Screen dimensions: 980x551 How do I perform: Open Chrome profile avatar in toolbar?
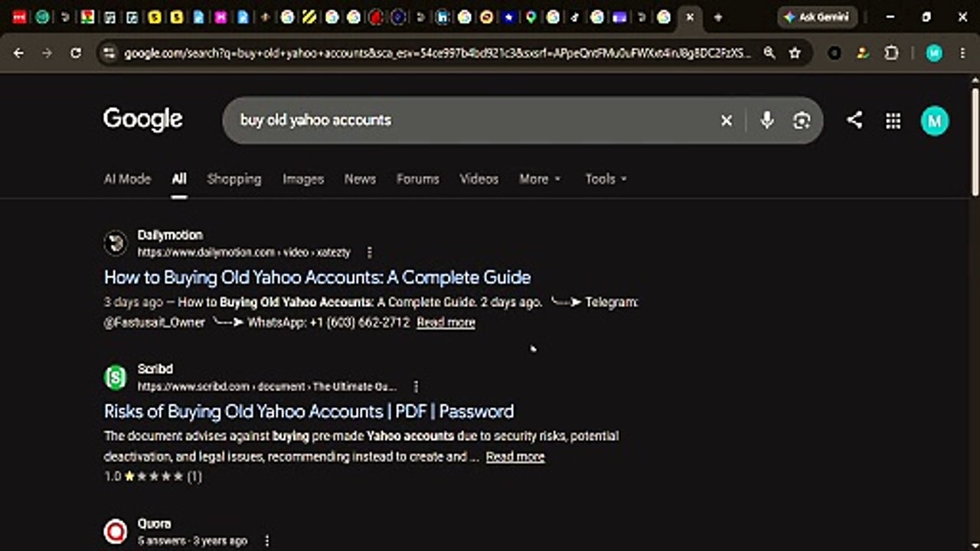coord(933,53)
